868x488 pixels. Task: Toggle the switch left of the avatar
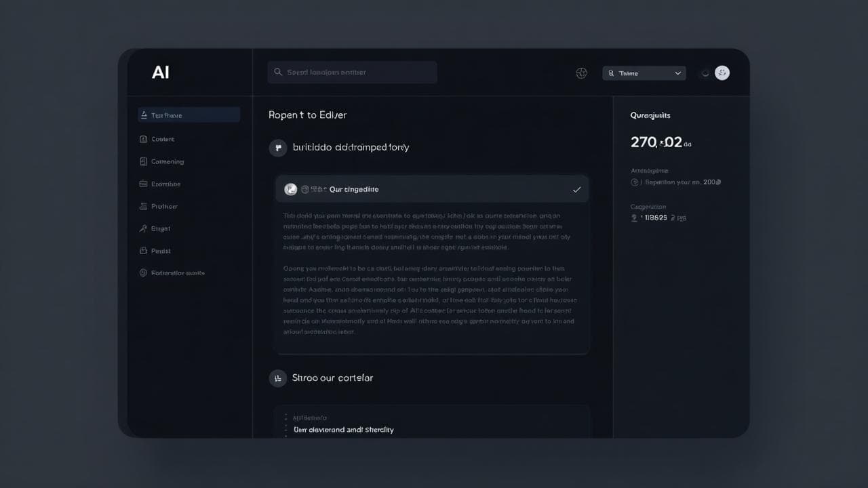click(x=705, y=73)
